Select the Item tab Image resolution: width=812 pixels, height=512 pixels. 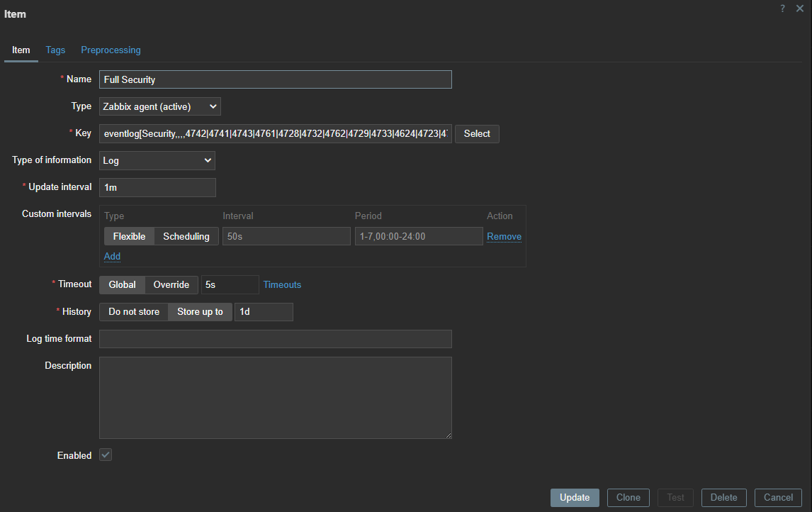tap(21, 50)
